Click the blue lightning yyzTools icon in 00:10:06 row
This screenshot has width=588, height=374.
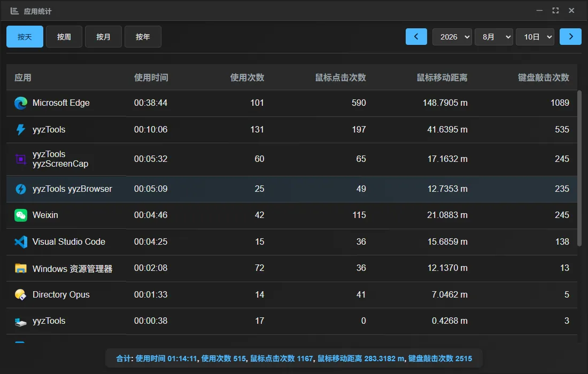click(x=21, y=130)
